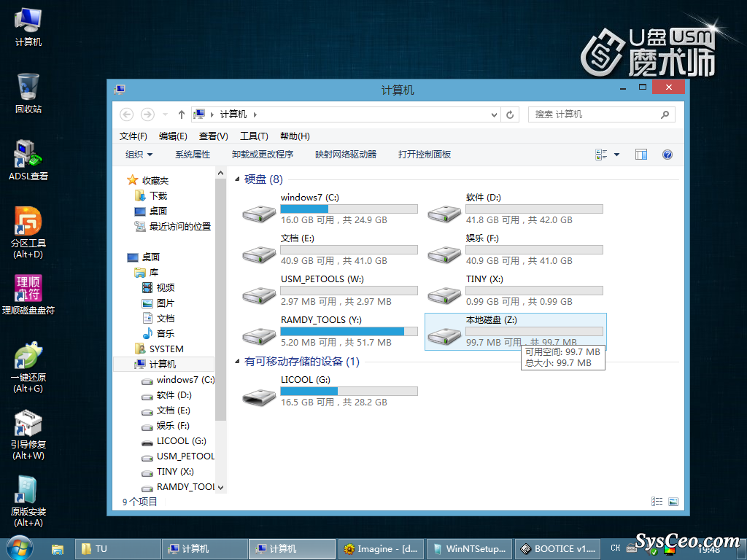Launch the ADSL查看 desktop shortcut
This screenshot has height=560, width=747.
pos(28,160)
